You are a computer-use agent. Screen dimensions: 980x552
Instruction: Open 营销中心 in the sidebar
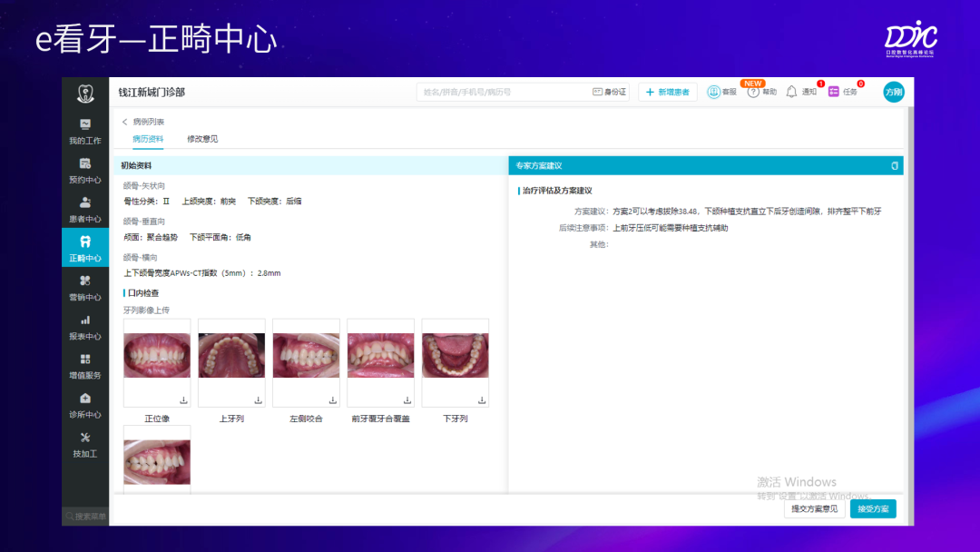point(85,288)
